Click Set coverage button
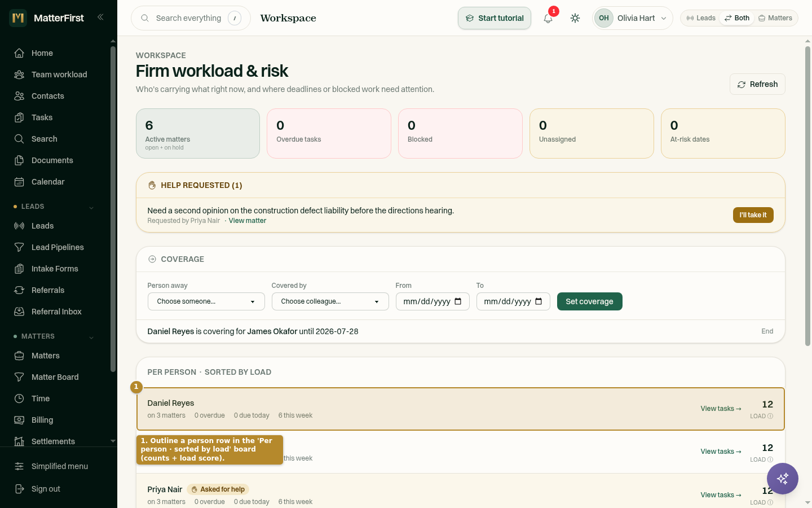The height and width of the screenshot is (508, 812). point(590,301)
